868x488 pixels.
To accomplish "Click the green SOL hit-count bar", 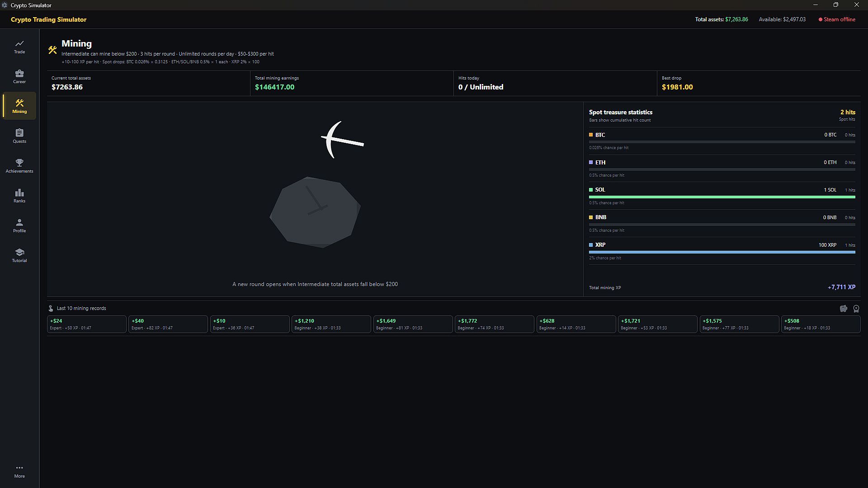I will (722, 197).
